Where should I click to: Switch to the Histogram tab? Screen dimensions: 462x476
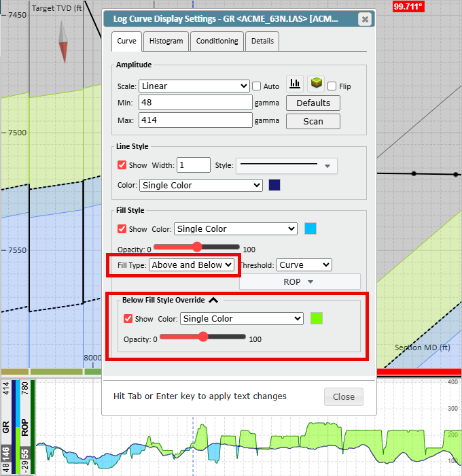click(166, 41)
